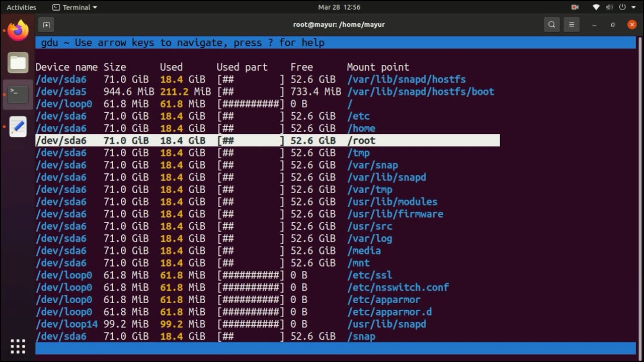Open a new terminal tab
Screen dimensions: 644x362
pos(46,25)
